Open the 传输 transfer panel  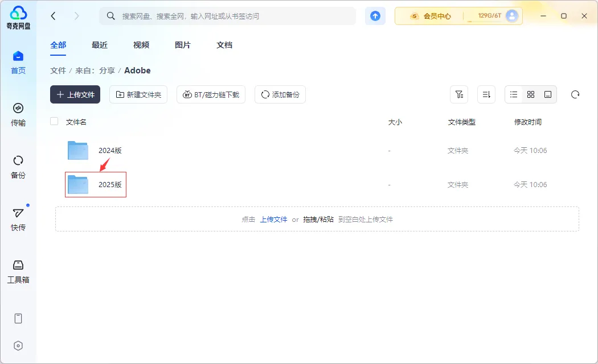point(18,115)
